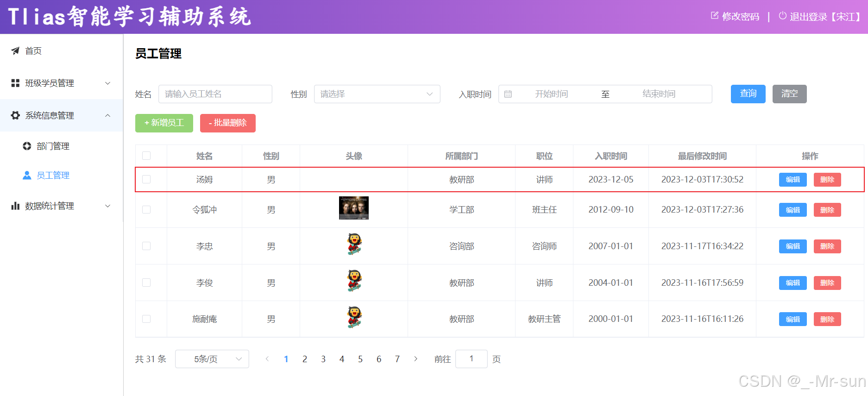The width and height of the screenshot is (868, 396).
Task: Check the row checkbox for 令狐冲
Action: (146, 209)
